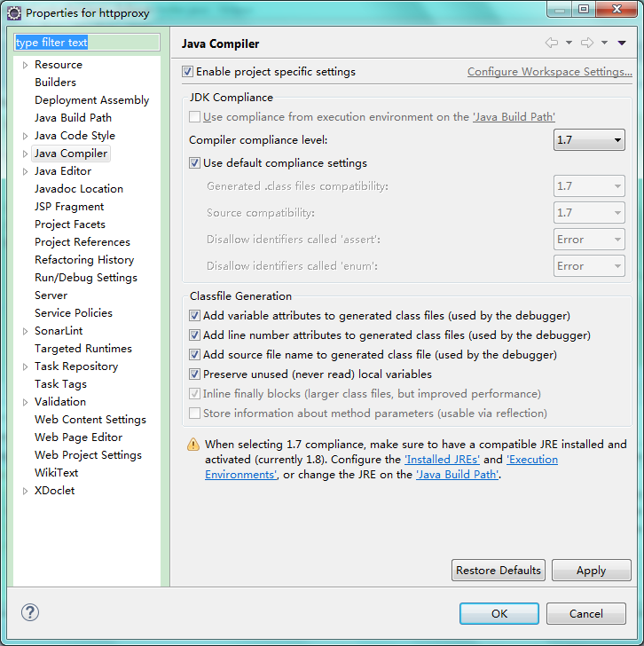This screenshot has width=644, height=646.
Task: Open Disallow identifiers called 'enum' dropdown
Action: (x=589, y=265)
